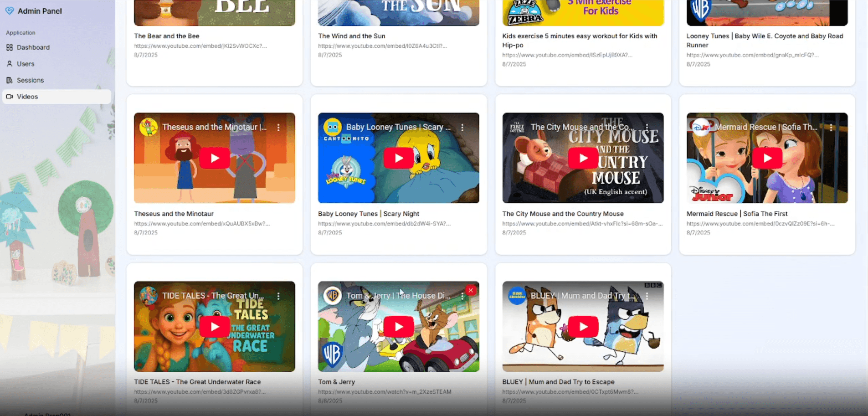Open the Sessions section in sidebar
The image size is (868, 416).
(30, 80)
